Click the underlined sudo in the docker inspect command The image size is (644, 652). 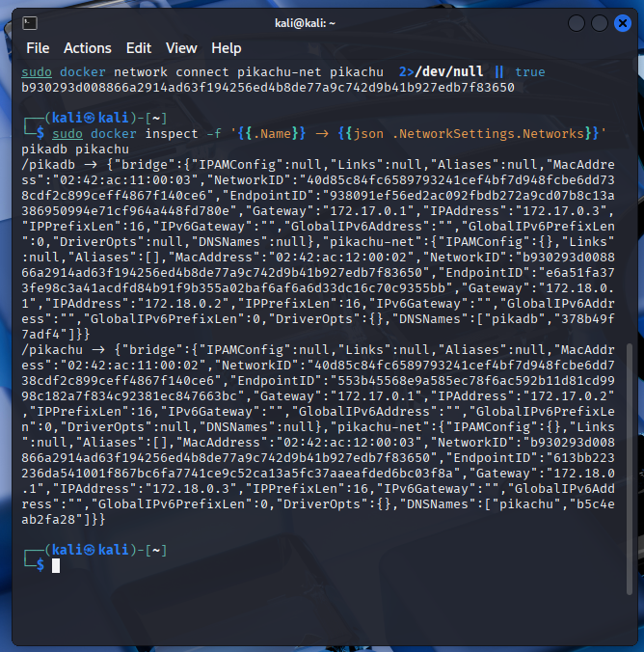point(67,134)
